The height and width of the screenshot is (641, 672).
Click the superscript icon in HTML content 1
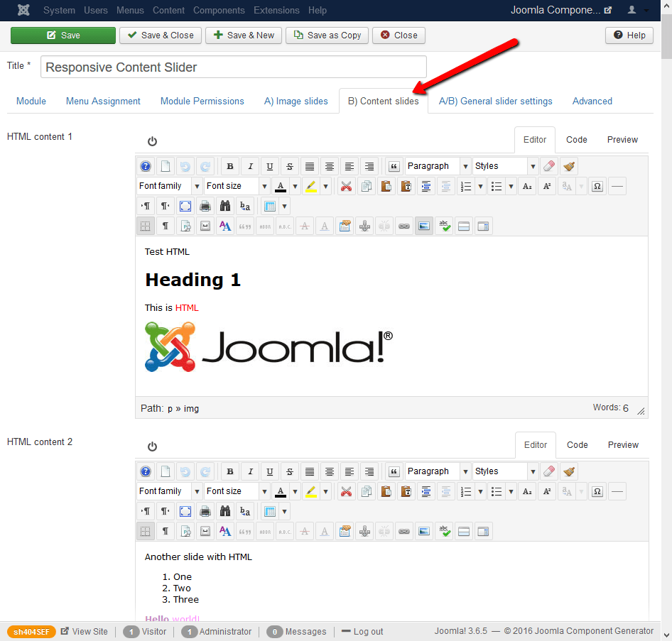click(x=547, y=186)
